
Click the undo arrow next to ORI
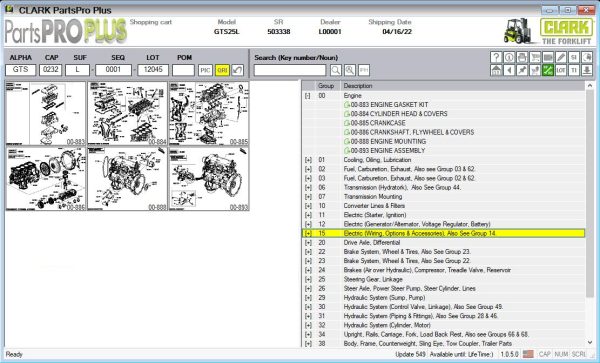[x=238, y=70]
